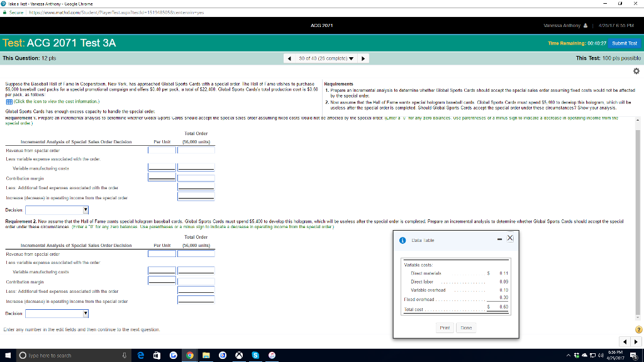Screen dimensions: 644x362
Task: Click the cost information table icon
Action: [x=8, y=102]
